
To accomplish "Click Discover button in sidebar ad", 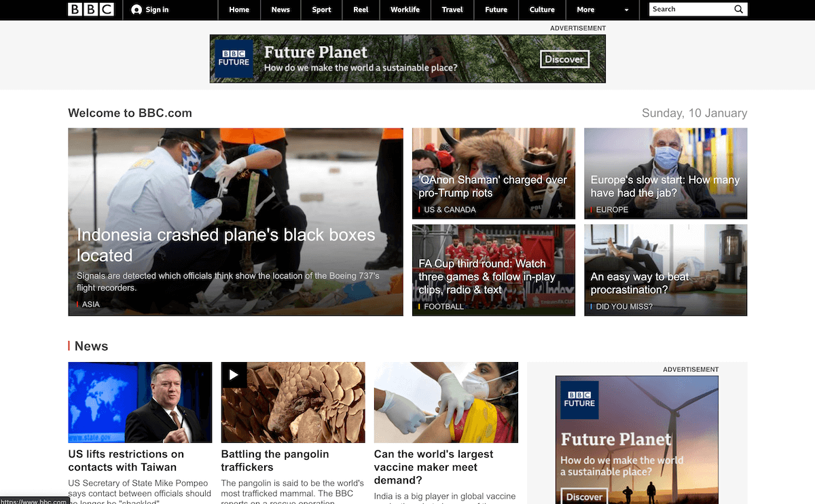I will [585, 497].
